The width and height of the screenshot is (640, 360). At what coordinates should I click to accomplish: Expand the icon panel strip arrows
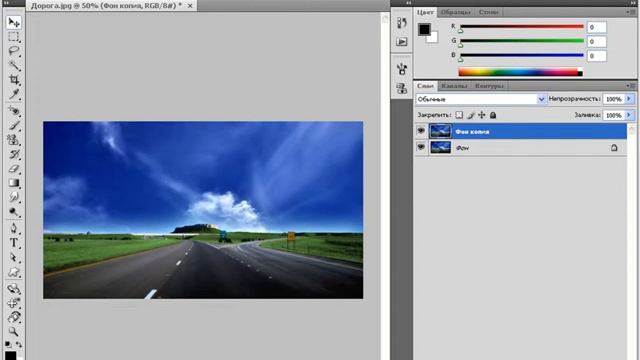[x=409, y=2]
